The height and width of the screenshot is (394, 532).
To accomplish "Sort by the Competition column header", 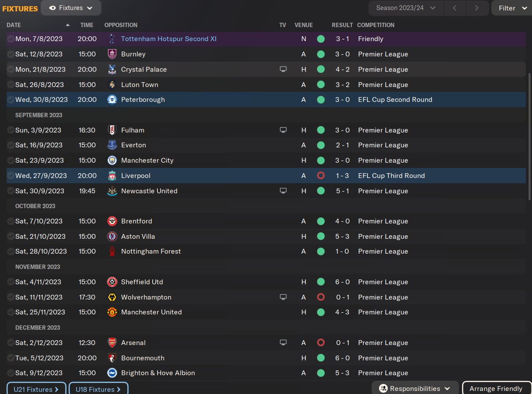I will click(376, 25).
